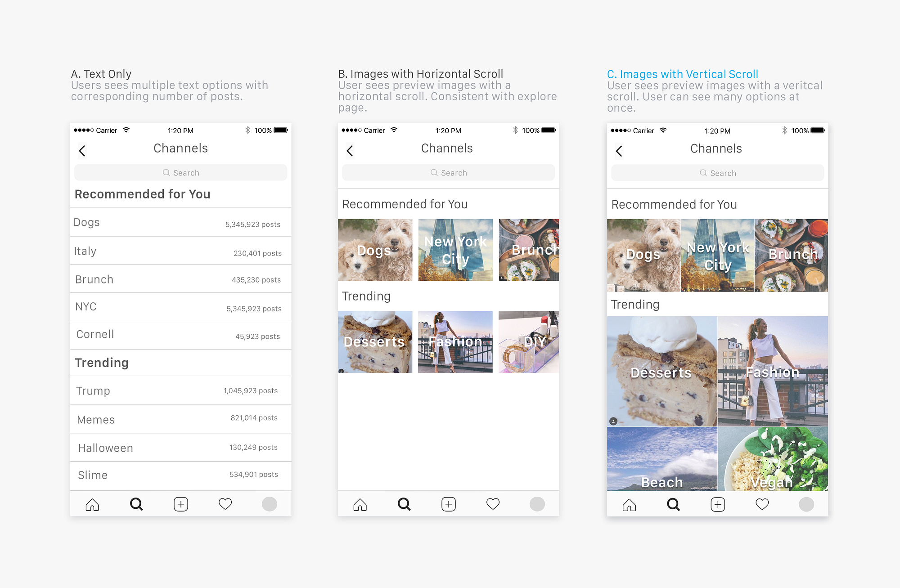Tap back chevron in Vertical Scroll mockup
The image size is (900, 588).
(x=619, y=151)
